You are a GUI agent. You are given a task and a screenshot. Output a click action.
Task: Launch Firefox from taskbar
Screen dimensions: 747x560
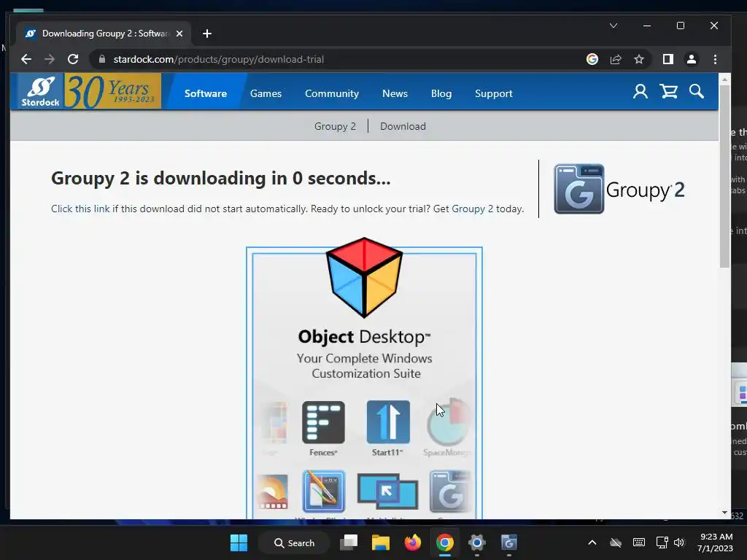pyautogui.click(x=413, y=542)
